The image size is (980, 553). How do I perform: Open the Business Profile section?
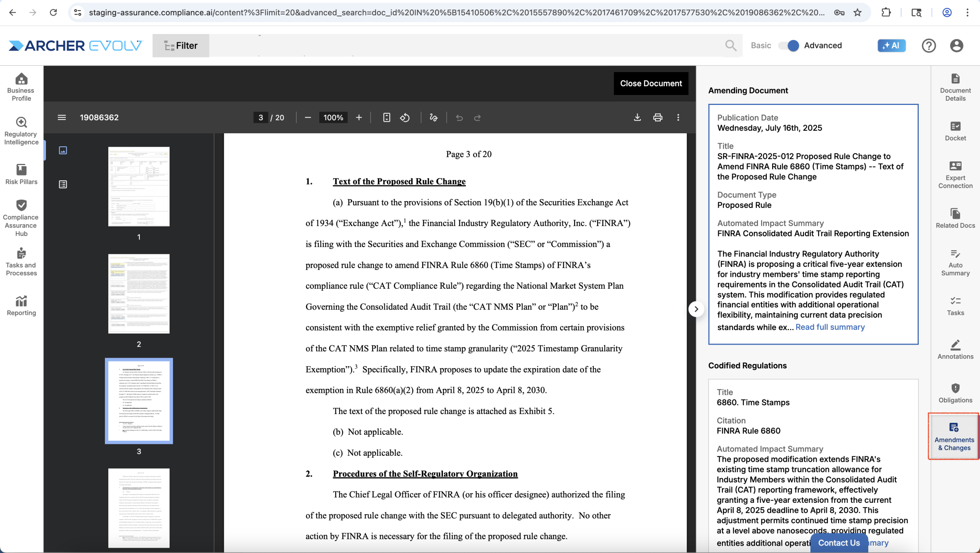(x=21, y=87)
